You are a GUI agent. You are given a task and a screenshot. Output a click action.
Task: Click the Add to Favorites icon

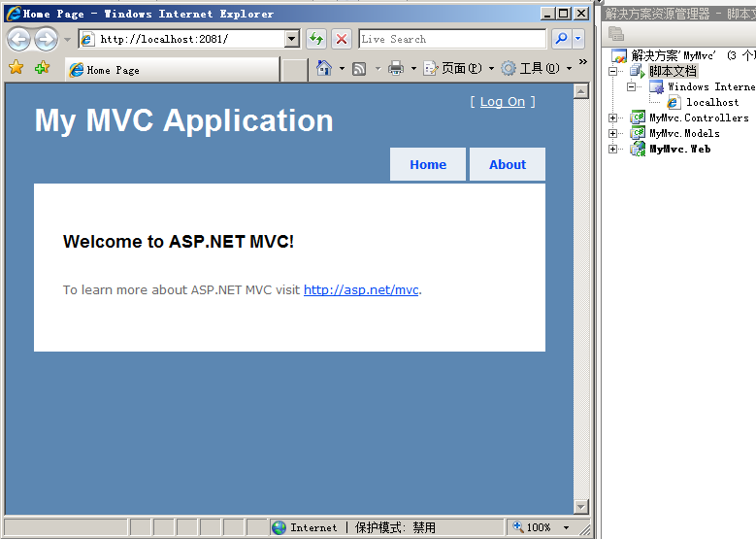click(x=41, y=68)
